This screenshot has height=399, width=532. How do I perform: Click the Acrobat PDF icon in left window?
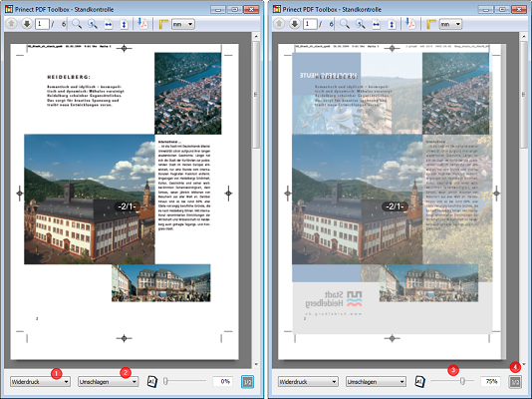(142, 24)
